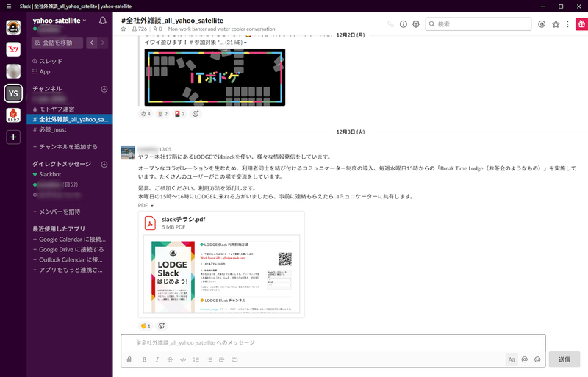
Task: Open the slackチラシ.pdf file
Action: [183, 220]
